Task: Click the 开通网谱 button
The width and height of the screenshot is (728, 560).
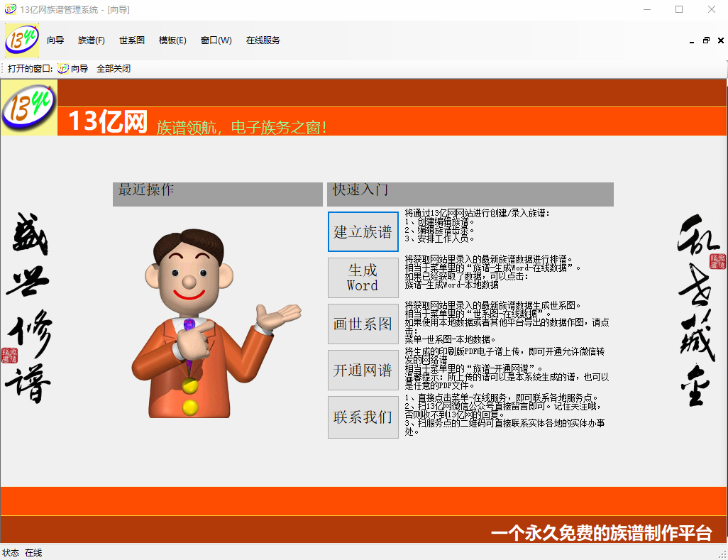Action: pyautogui.click(x=363, y=370)
